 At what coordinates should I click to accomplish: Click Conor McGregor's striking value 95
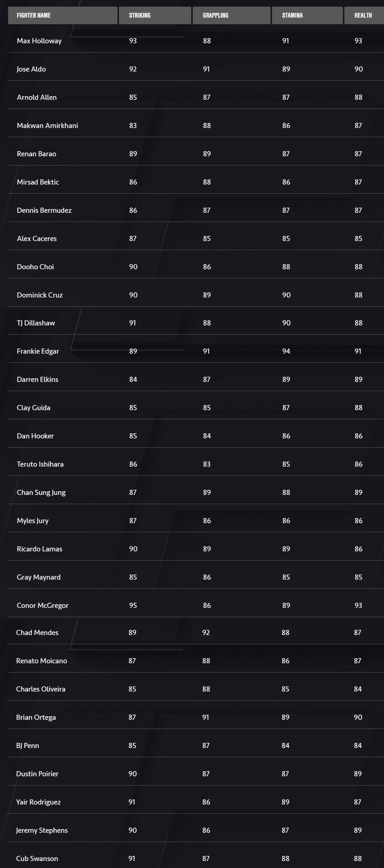[x=133, y=605]
